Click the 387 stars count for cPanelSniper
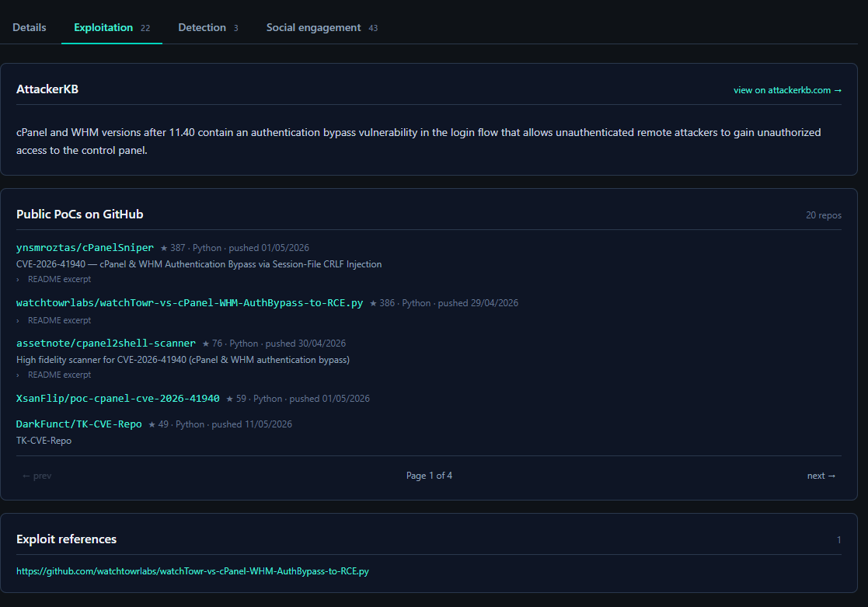 click(173, 248)
